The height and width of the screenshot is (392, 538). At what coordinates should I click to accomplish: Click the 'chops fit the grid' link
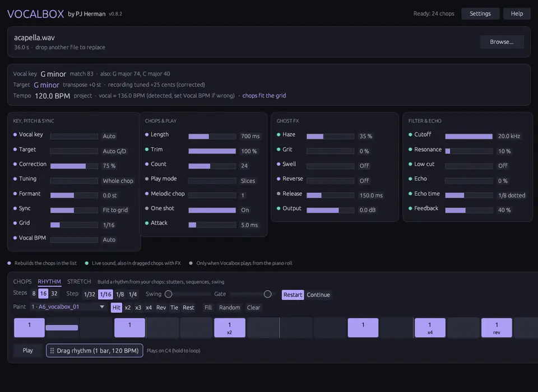click(x=264, y=96)
